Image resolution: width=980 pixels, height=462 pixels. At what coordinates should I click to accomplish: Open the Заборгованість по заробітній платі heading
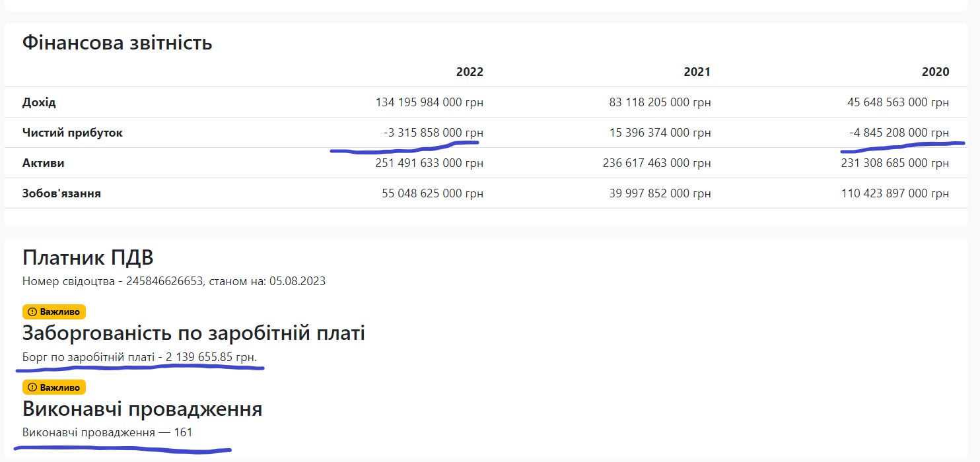[193, 333]
